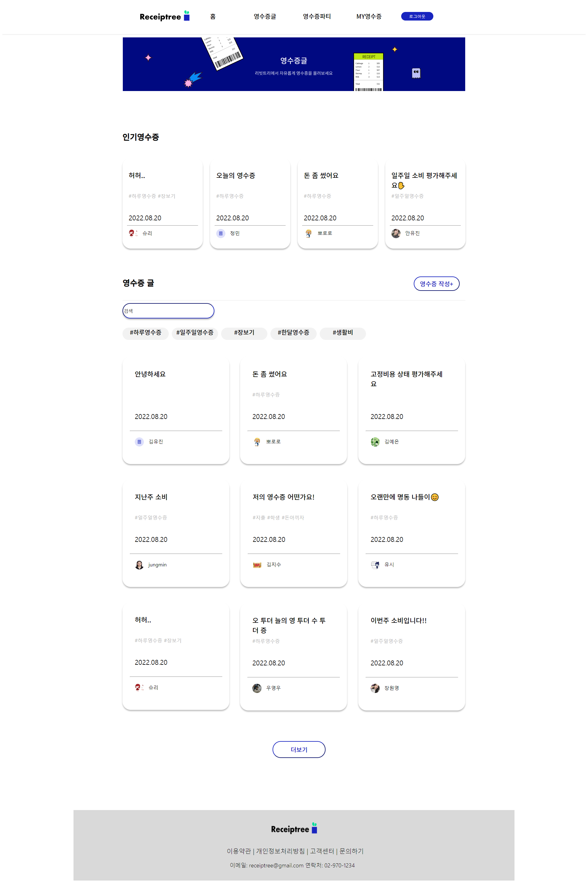Click 김예은's avatar icon
This screenshot has height=883, width=588.
pyautogui.click(x=375, y=442)
